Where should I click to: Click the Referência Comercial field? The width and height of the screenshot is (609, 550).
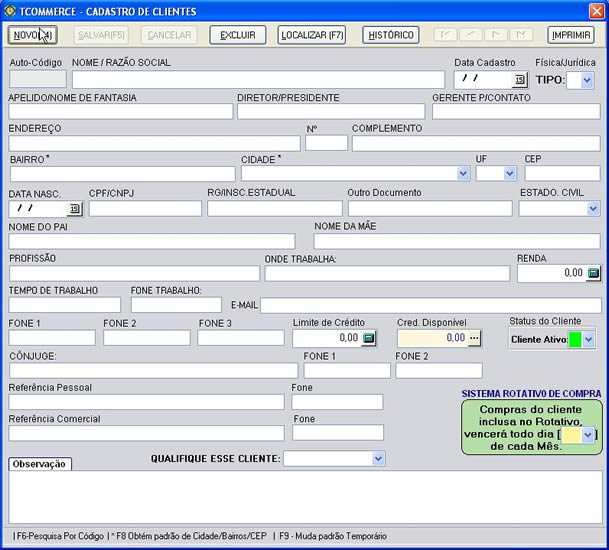146,433
